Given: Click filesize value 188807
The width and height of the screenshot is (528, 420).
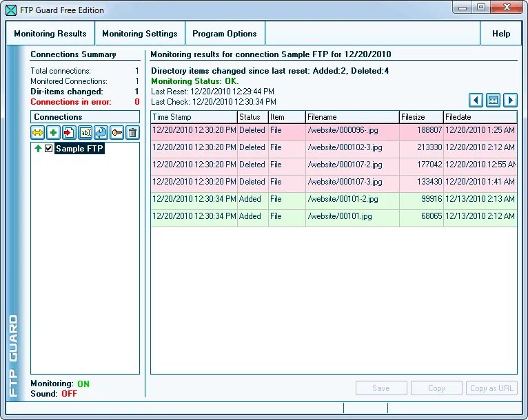Looking at the screenshot, I should click(x=429, y=130).
